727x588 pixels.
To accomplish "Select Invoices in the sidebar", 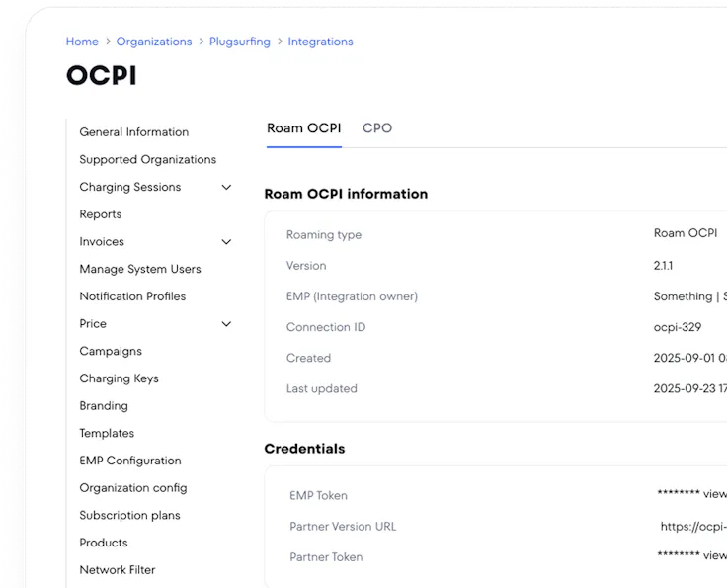I will click(x=102, y=241).
